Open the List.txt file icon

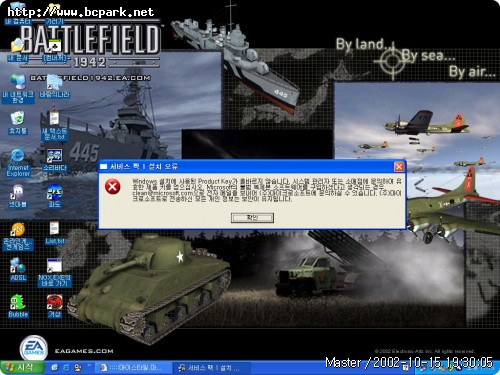[x=54, y=233]
